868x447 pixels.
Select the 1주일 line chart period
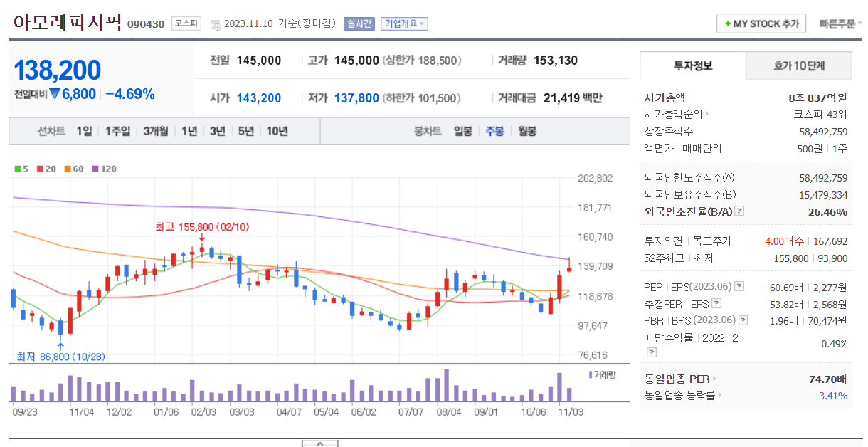pyautogui.click(x=117, y=131)
